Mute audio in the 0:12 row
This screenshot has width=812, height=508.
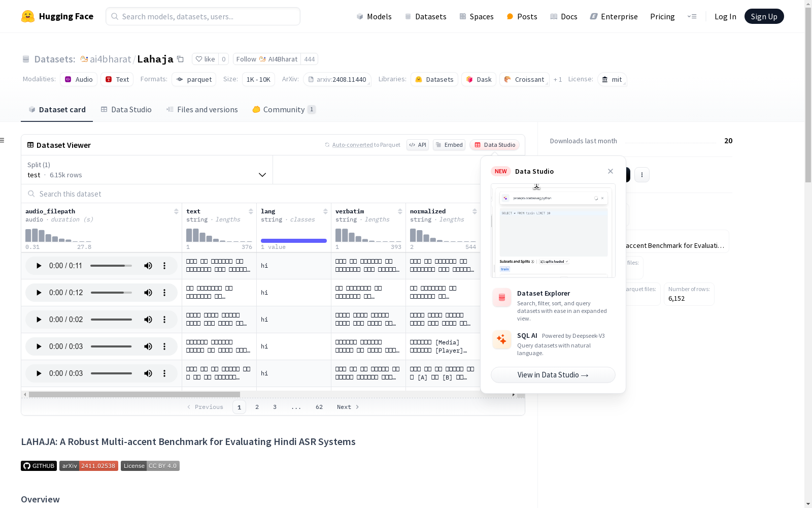(x=148, y=293)
